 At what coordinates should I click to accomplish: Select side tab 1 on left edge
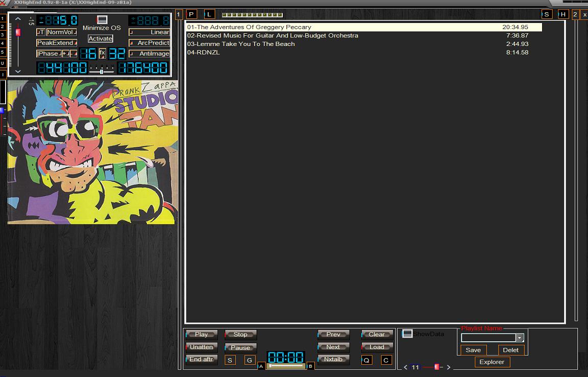pos(3,18)
